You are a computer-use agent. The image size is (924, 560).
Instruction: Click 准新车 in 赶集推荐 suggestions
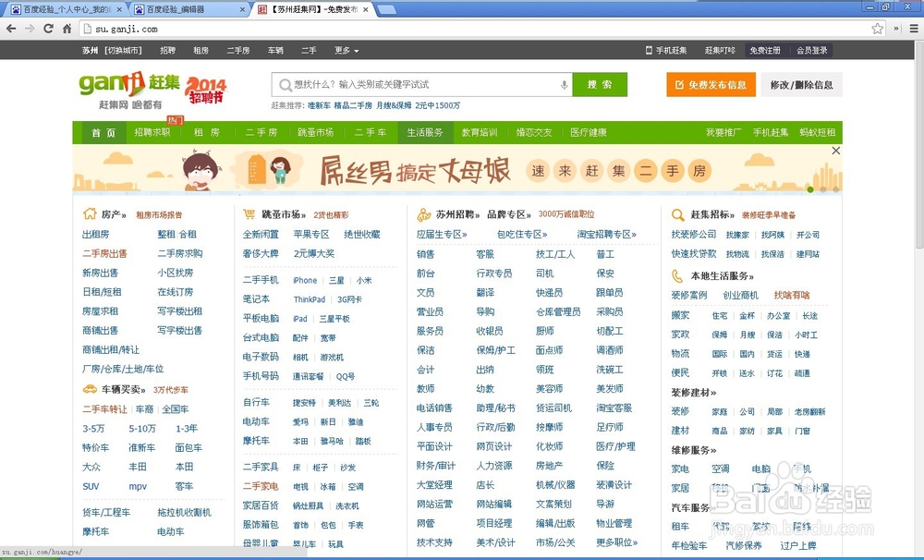click(x=319, y=106)
